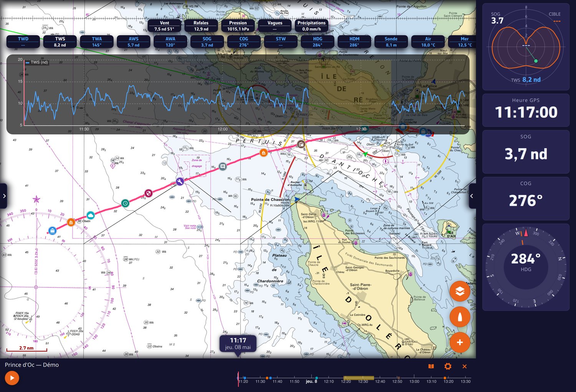This screenshot has height=392, width=576.
Task: Click the 11:17 jeu. 08 mai time tooltip
Action: [x=238, y=344]
